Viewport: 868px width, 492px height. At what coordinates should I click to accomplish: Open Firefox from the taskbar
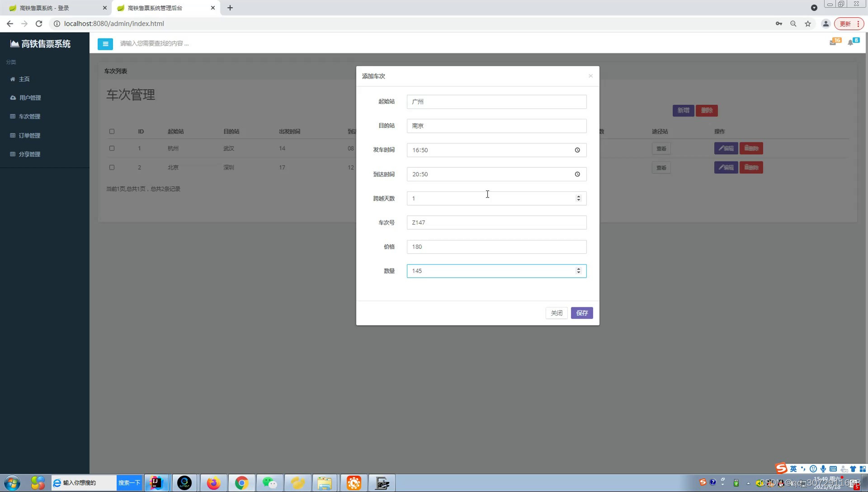pyautogui.click(x=213, y=483)
